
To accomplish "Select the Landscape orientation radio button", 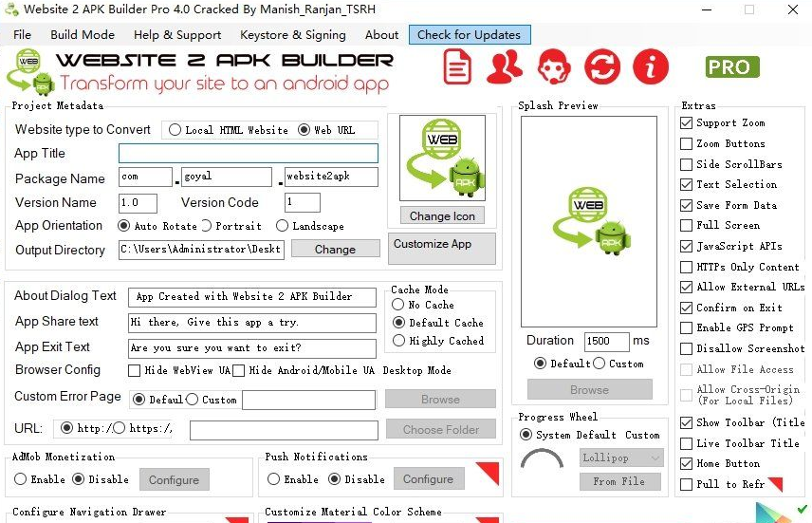I will click(x=283, y=226).
